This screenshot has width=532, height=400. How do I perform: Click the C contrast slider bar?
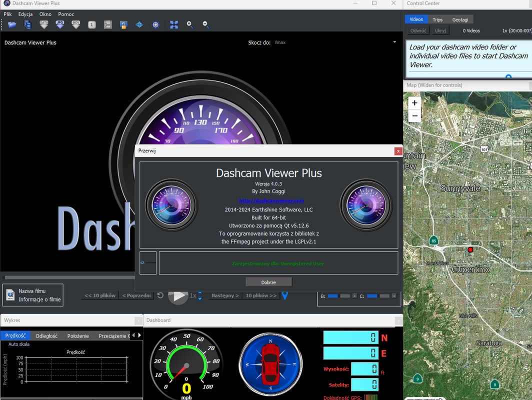point(378,296)
